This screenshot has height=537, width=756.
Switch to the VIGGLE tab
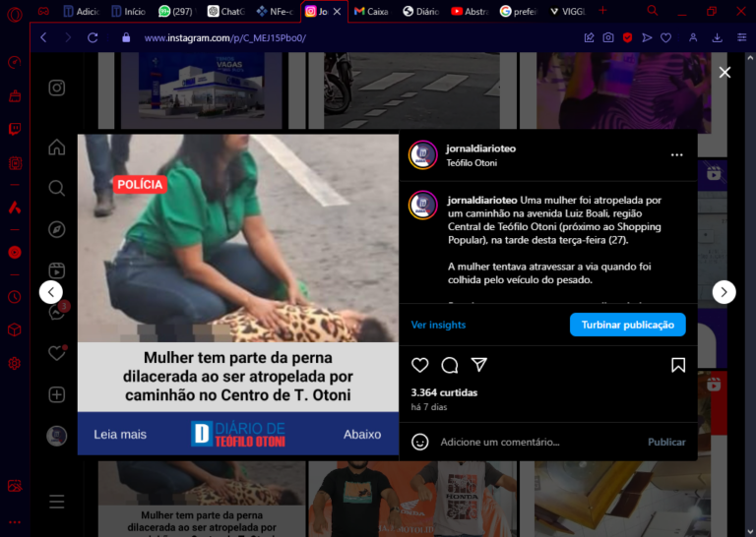point(567,11)
